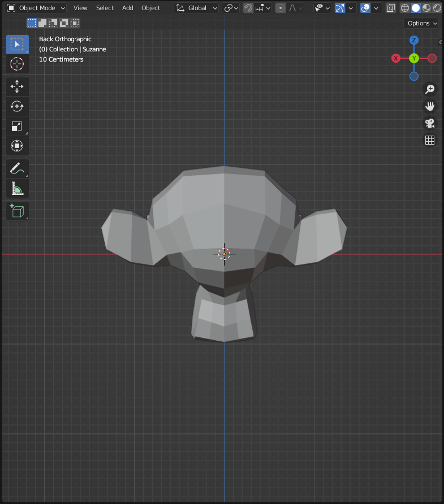Image resolution: width=444 pixels, height=504 pixels.
Task: Set selection mode to Invert
Action: coord(64,23)
